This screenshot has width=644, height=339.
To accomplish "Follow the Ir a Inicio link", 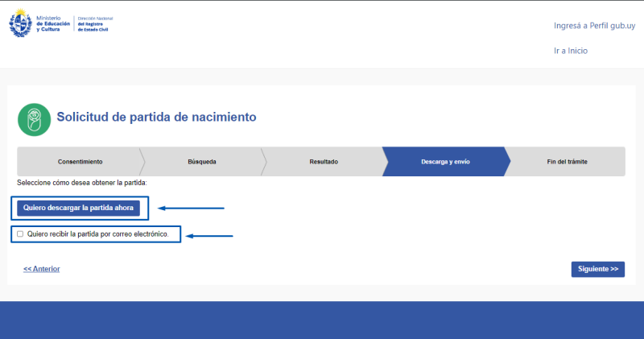I will pos(570,50).
